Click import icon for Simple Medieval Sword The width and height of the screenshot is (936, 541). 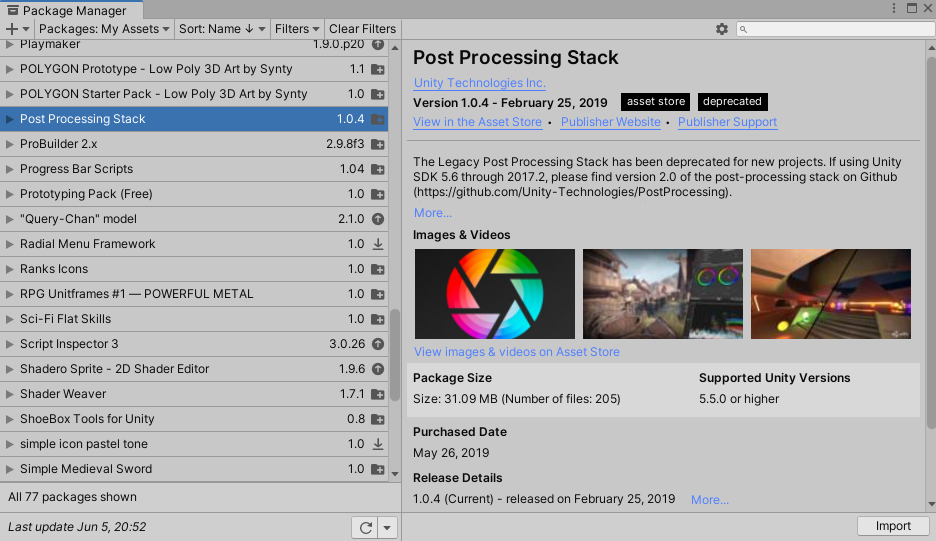pyautogui.click(x=378, y=469)
